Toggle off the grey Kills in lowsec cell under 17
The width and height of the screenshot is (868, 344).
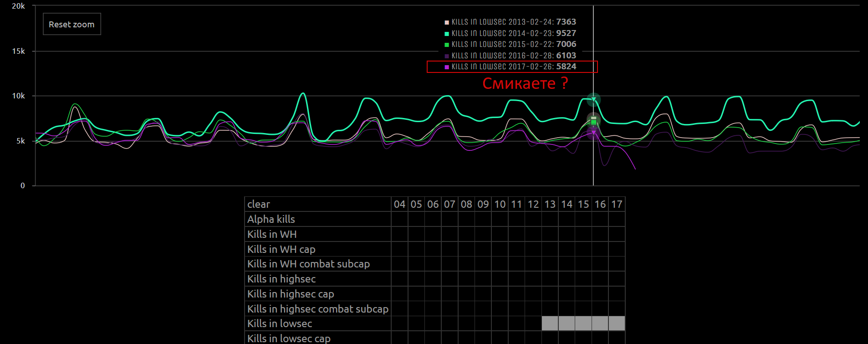pyautogui.click(x=617, y=323)
